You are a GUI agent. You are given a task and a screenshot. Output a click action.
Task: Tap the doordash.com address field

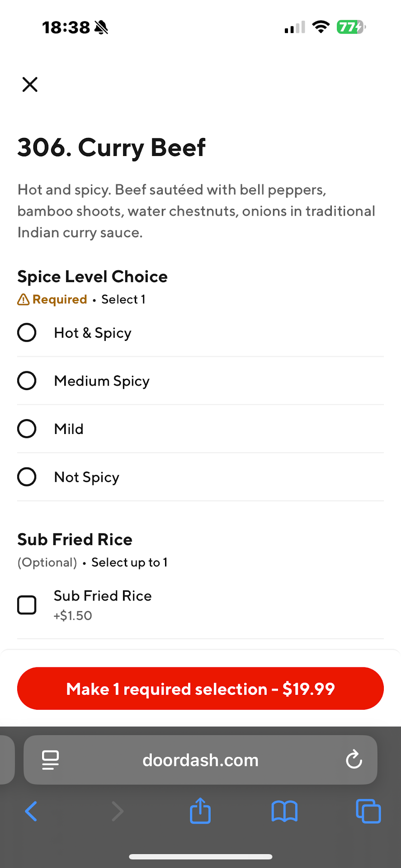click(x=200, y=760)
